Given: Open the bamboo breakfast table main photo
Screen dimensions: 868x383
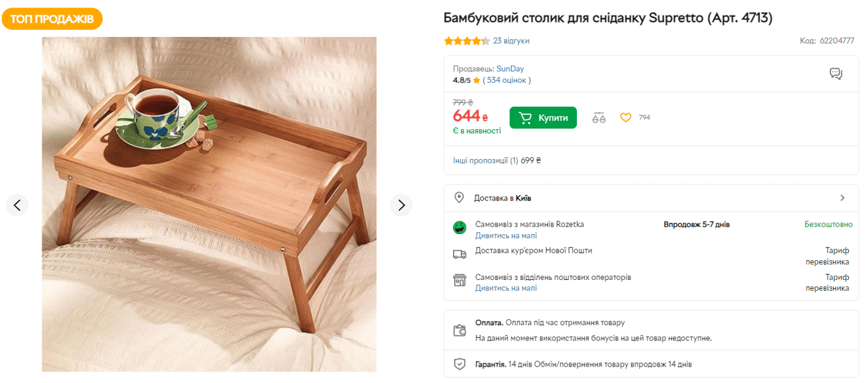Looking at the screenshot, I should click(x=209, y=204).
